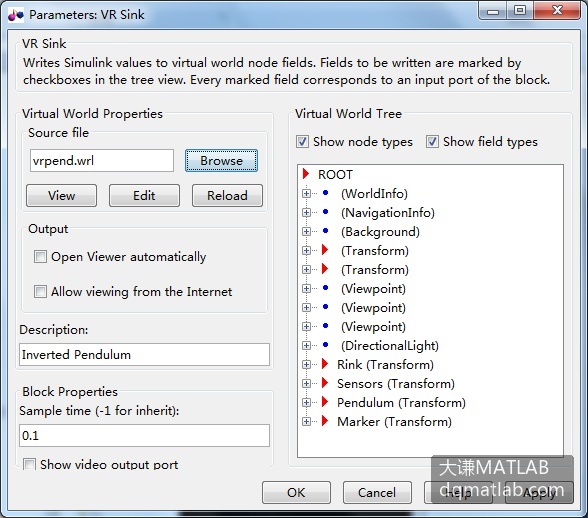The image size is (588, 518).
Task: Enable Open Viewer automatically checkbox
Action: (x=40, y=257)
